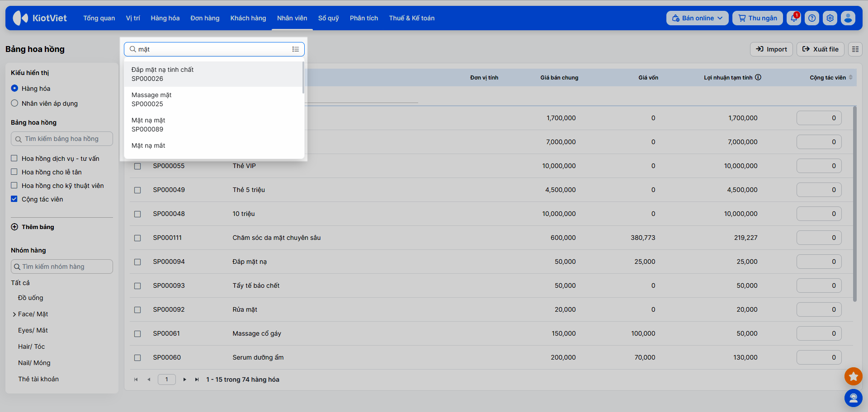Open the Đơn hàng menu
The height and width of the screenshot is (412, 868).
[x=205, y=18]
